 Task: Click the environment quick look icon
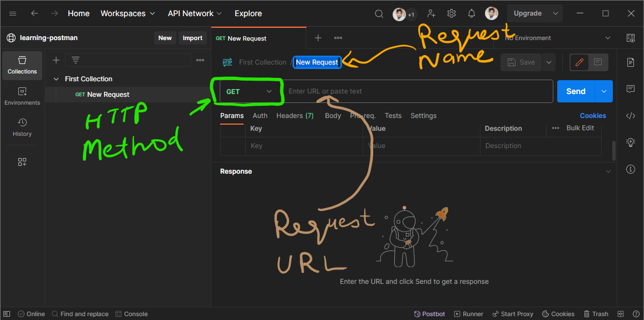click(631, 38)
